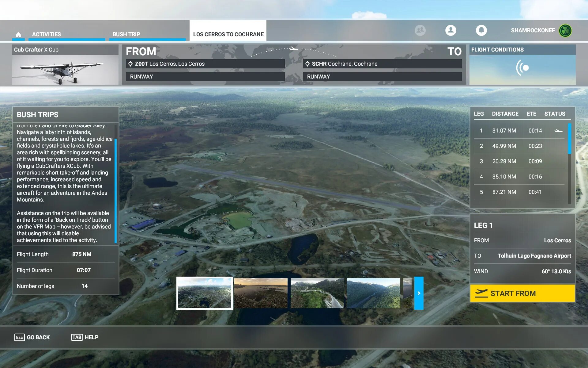Screen dimensions: 588x368
Task: Click the Cub Crafter X Cub aircraft preview
Action: (65, 70)
